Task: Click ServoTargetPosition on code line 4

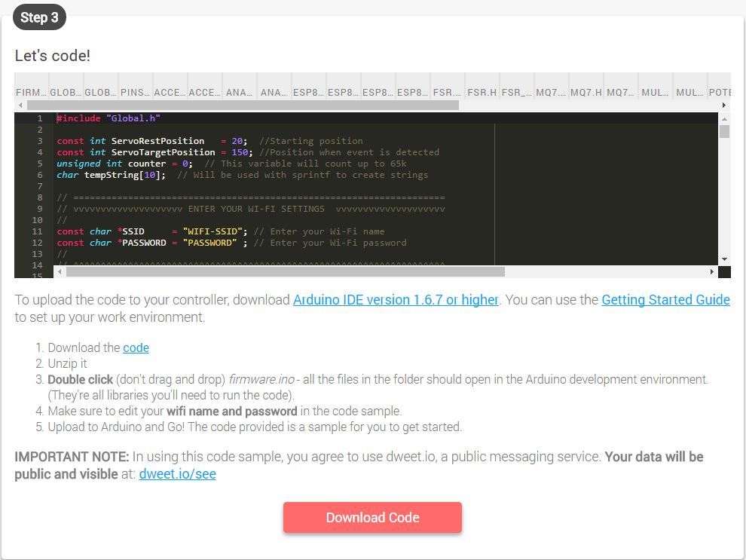Action: pyautogui.click(x=164, y=152)
